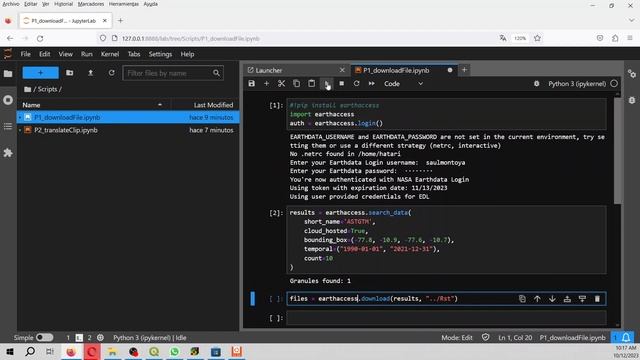The height and width of the screenshot is (360, 640).
Task: Open the Firefox Historial menu
Action: (x=63, y=4)
